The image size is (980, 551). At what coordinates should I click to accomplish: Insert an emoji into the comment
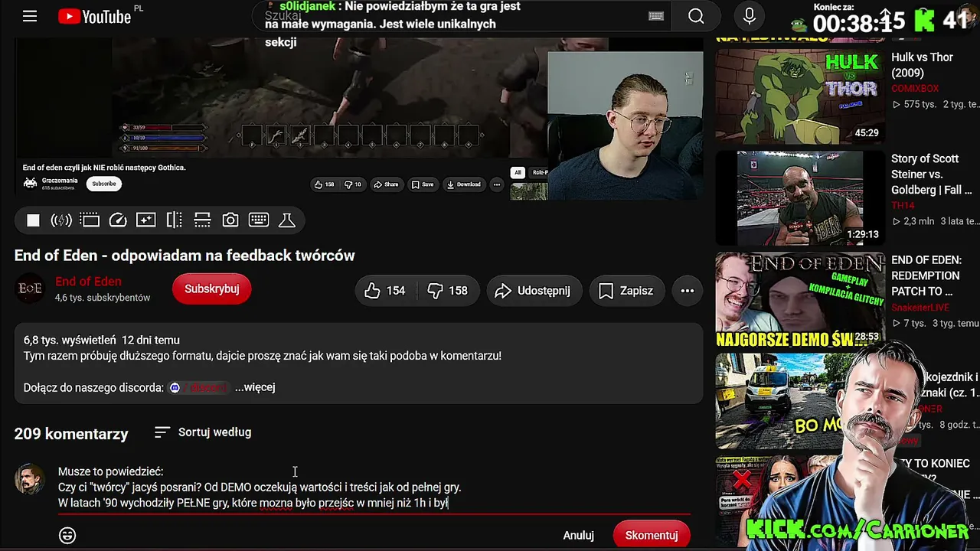click(x=67, y=535)
